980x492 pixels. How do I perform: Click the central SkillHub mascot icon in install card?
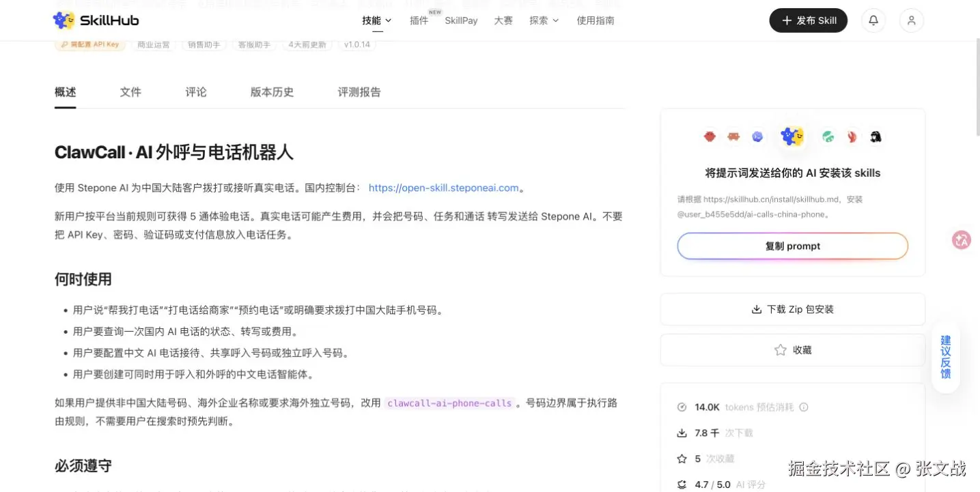pos(792,136)
